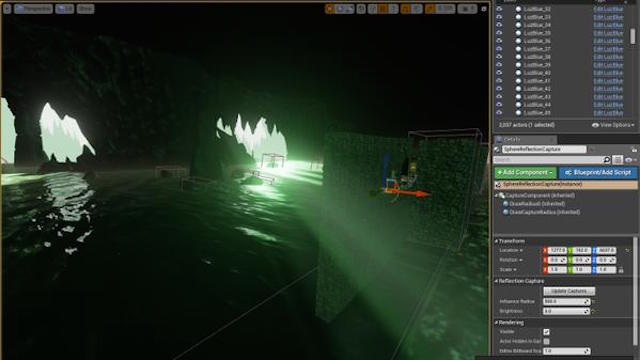Open the viewport Show menu

point(85,8)
